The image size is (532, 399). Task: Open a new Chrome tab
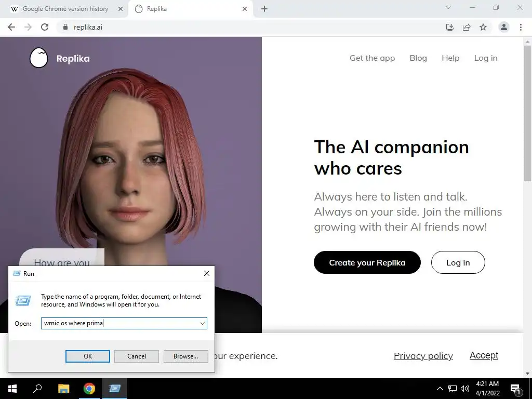264,9
